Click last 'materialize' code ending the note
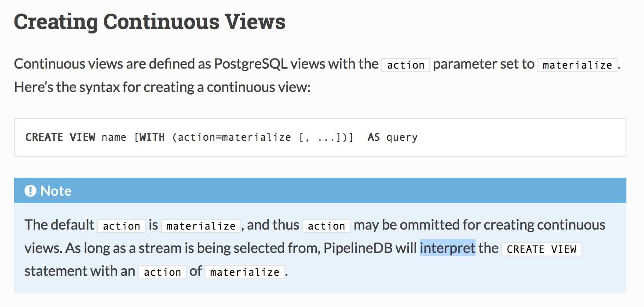644x307 pixels. 245,272
